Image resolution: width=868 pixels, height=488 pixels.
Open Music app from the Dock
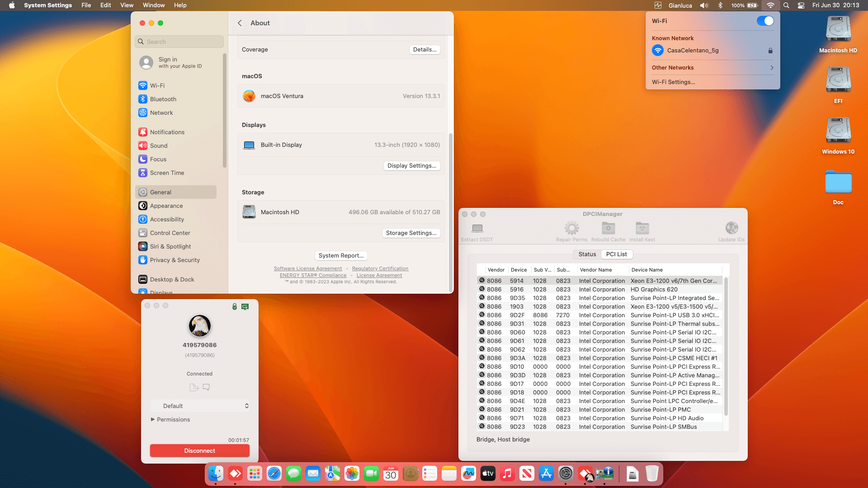[x=507, y=474]
